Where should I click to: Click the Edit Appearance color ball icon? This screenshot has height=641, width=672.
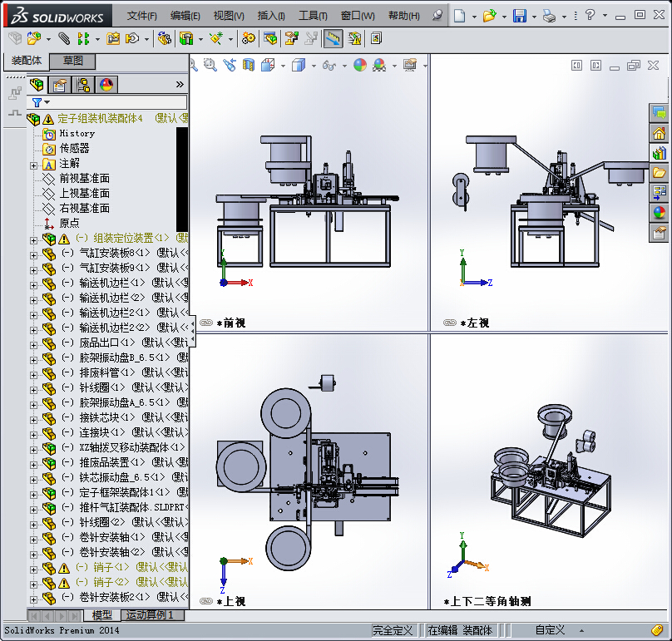click(x=360, y=65)
